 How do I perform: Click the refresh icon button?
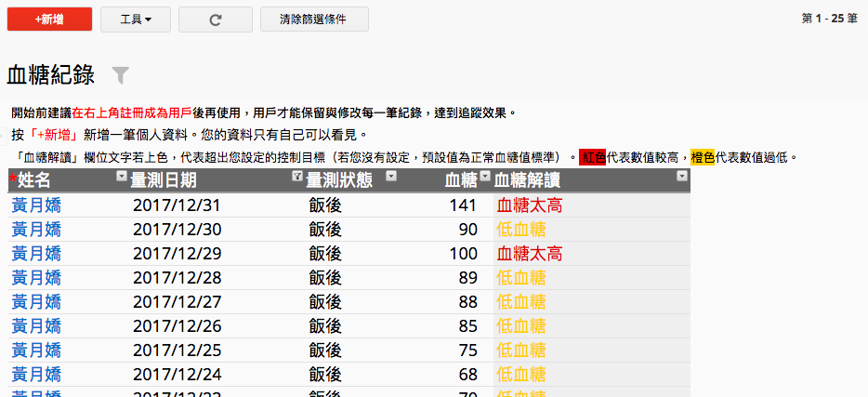click(x=215, y=20)
